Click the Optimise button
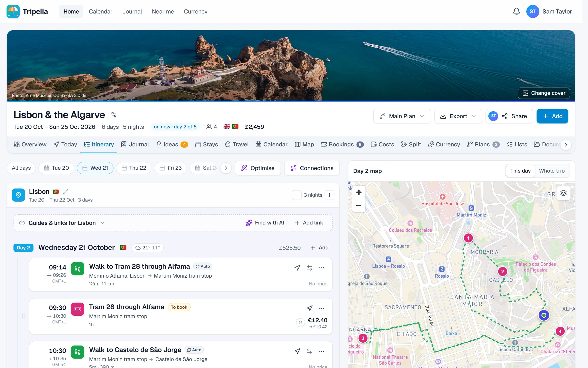588x368 pixels. pyautogui.click(x=258, y=168)
